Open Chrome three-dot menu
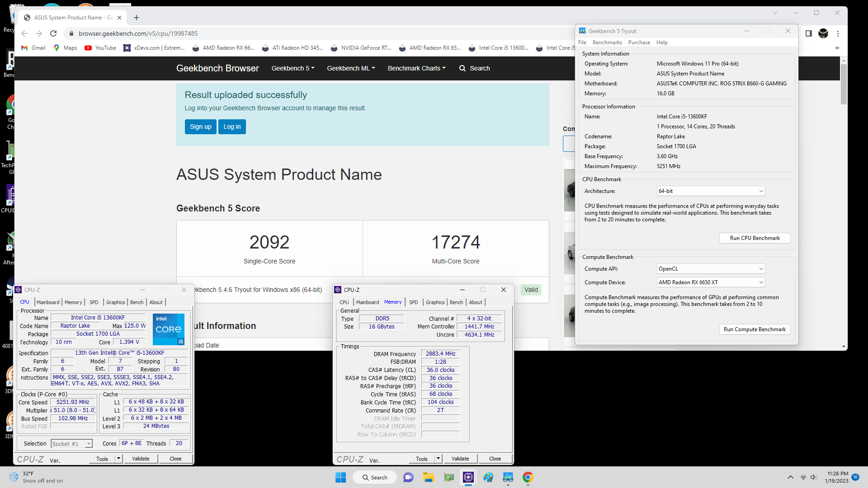 [838, 33]
